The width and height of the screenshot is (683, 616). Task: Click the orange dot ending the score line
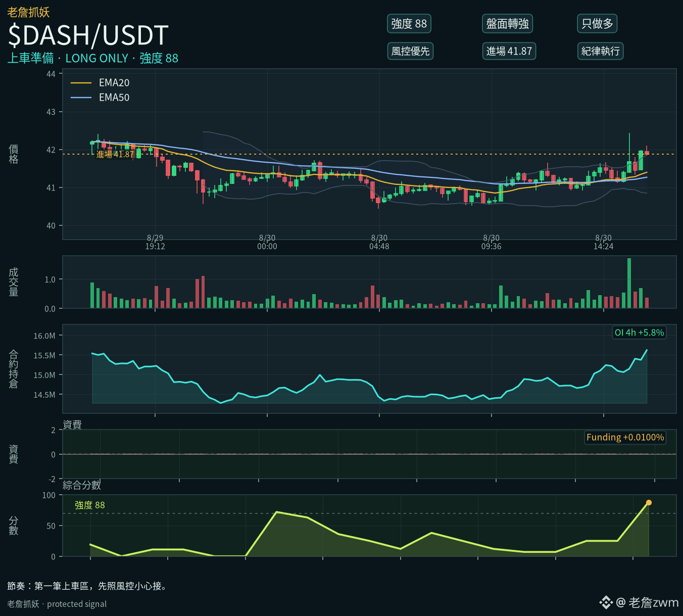click(x=649, y=503)
